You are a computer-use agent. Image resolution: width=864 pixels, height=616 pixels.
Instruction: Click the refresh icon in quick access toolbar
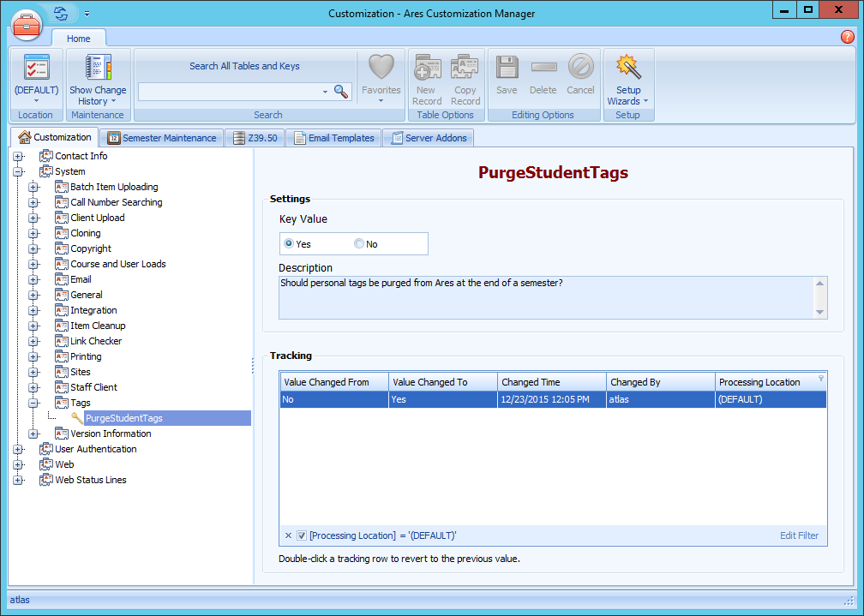[58, 13]
